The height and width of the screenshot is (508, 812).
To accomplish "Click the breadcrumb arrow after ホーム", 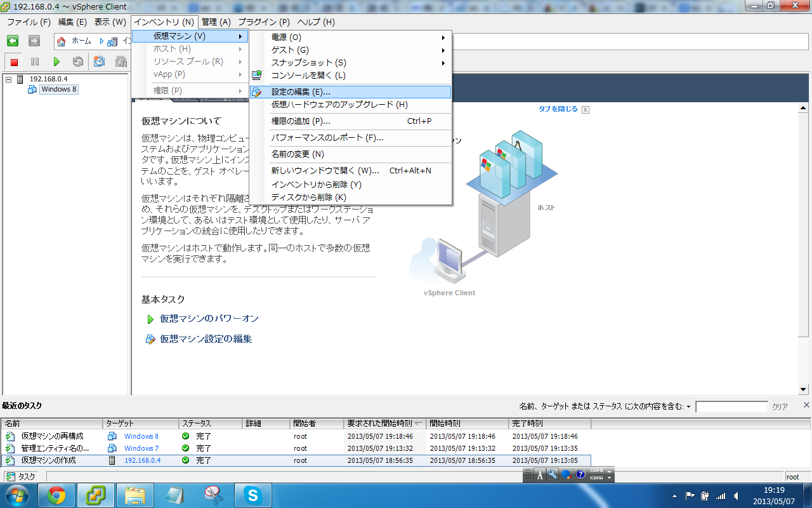I will pos(101,41).
